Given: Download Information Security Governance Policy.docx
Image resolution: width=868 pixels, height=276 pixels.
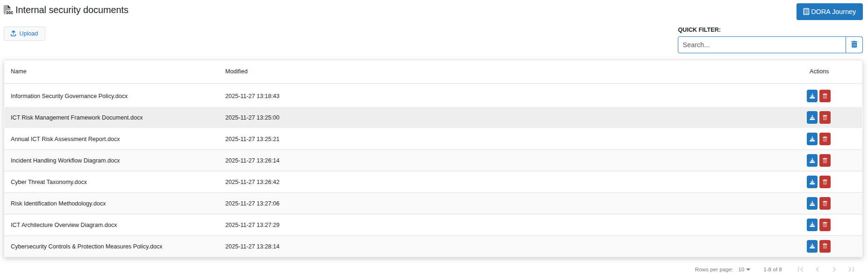Looking at the screenshot, I should click(812, 96).
